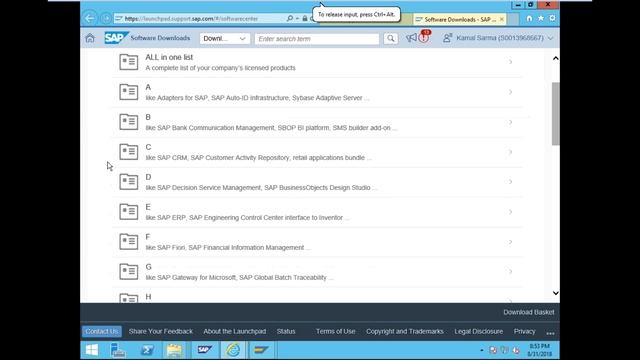Click the folder icon next to category E
Image resolution: width=640 pixels, height=360 pixels.
tap(129, 212)
